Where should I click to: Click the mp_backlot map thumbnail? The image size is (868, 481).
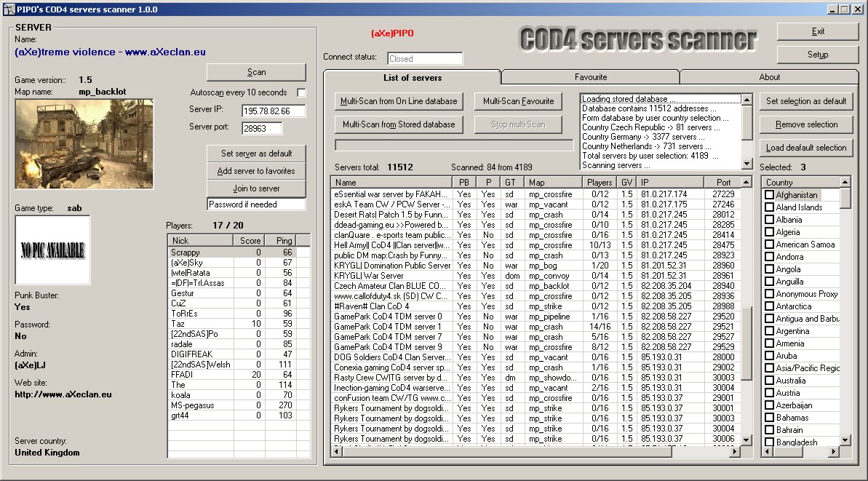tap(84, 144)
